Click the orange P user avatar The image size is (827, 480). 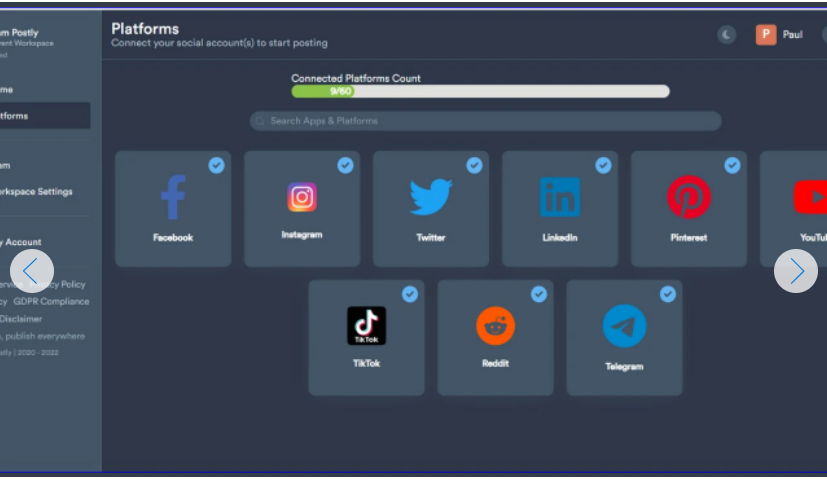[766, 35]
